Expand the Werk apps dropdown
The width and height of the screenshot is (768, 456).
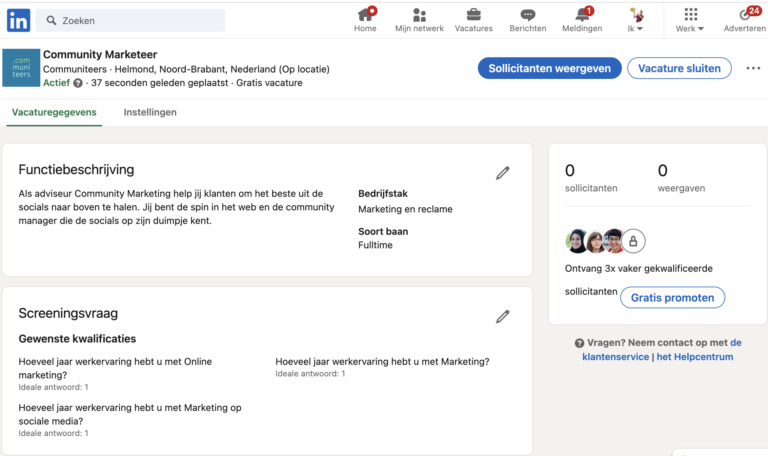pos(690,20)
